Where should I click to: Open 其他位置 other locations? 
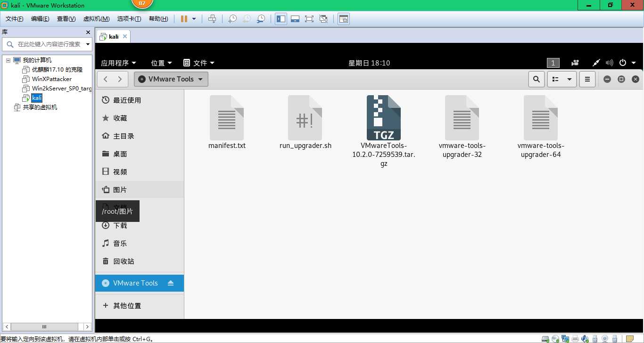tap(140, 306)
